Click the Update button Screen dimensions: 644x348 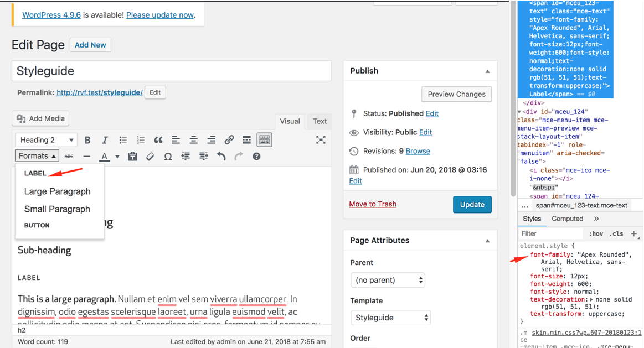[x=472, y=204]
